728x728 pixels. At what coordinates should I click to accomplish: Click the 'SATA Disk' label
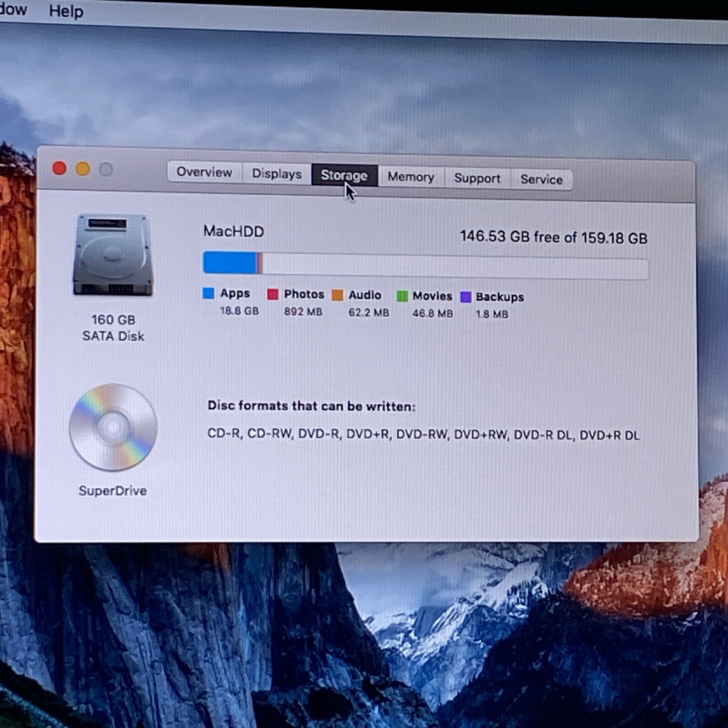pos(113,336)
